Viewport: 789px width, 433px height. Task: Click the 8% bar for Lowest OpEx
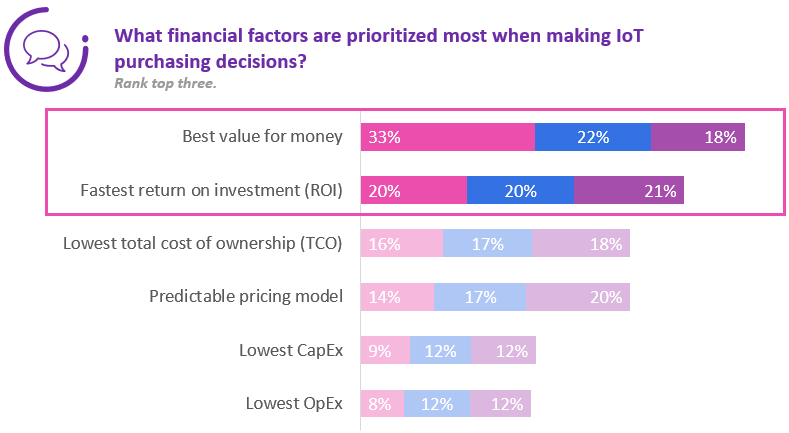[382, 403]
